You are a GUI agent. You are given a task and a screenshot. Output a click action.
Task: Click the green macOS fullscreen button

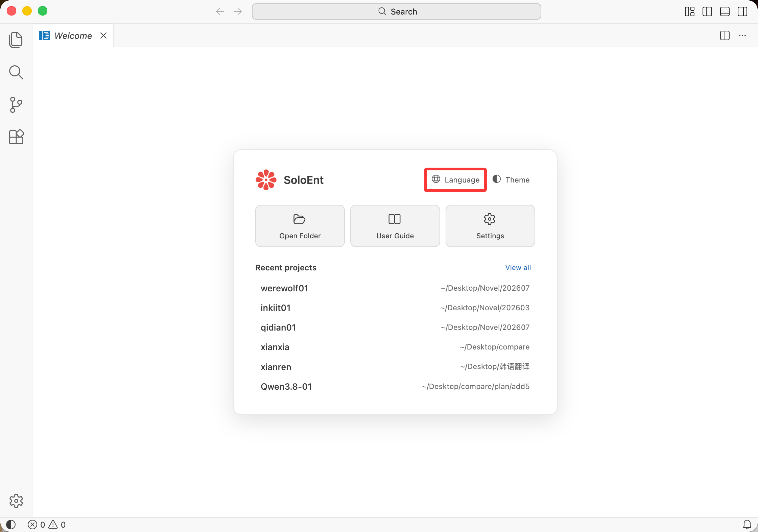43,11
